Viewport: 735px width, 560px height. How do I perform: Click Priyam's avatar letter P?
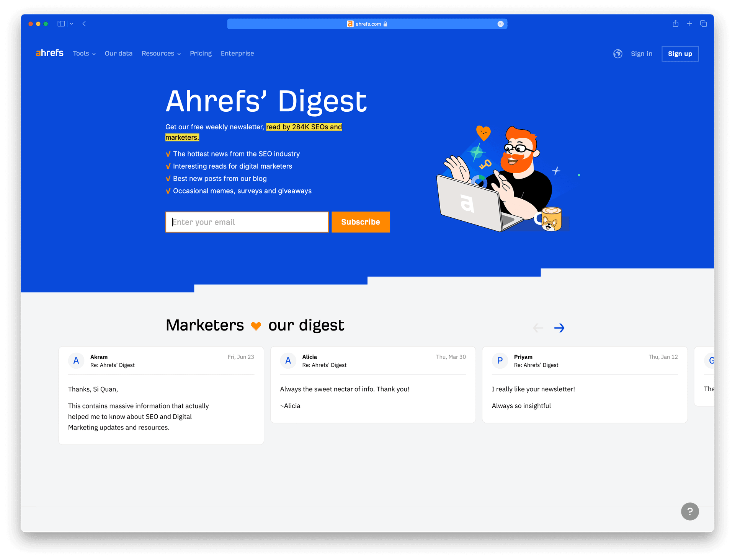coord(500,361)
